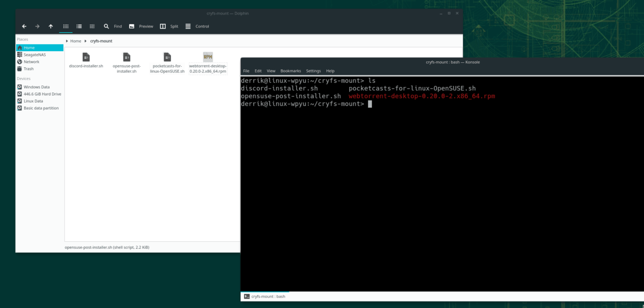644x308 pixels.
Task: Open Find search in Dolphin
Action: pos(113,26)
